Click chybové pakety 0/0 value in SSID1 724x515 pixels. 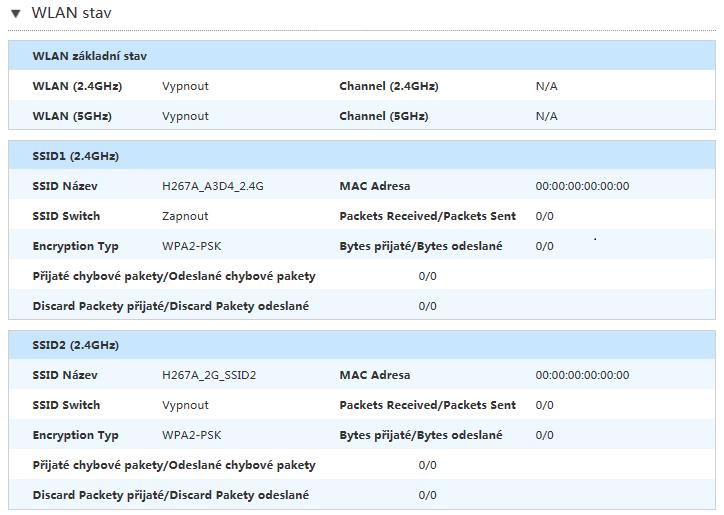coord(428,276)
